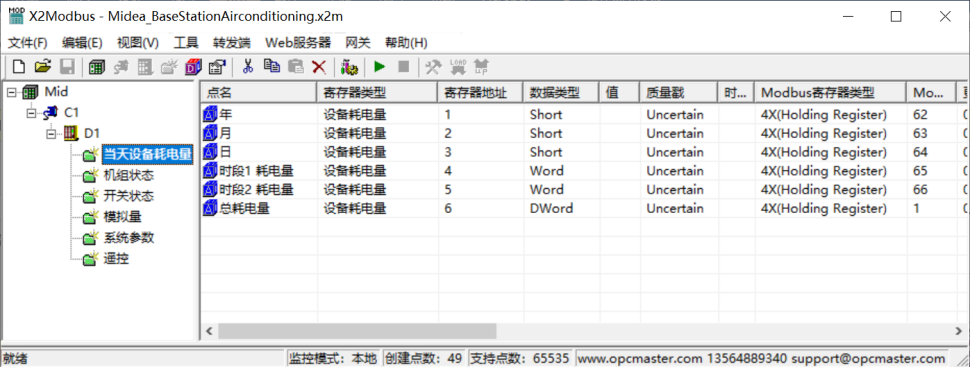
Task: Click the greyed-out channel connector toolbar icon
Action: 121,66
